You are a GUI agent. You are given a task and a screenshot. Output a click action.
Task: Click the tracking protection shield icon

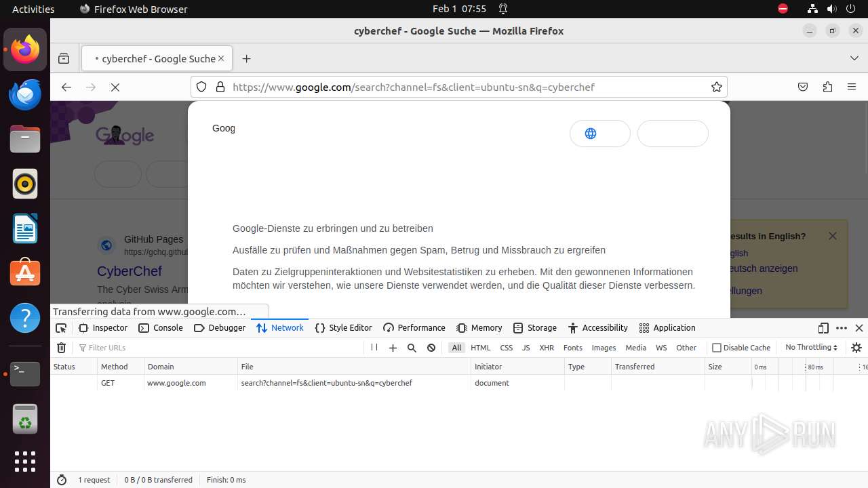click(x=201, y=87)
